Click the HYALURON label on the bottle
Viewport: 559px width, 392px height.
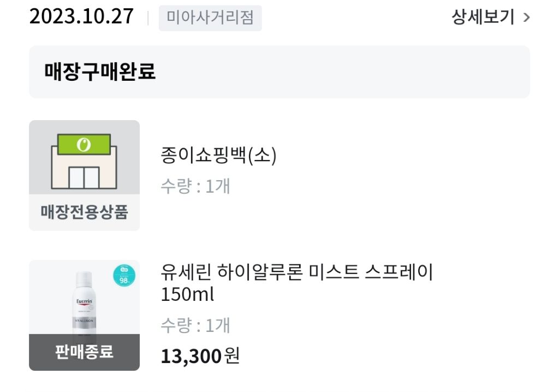pyautogui.click(x=84, y=322)
